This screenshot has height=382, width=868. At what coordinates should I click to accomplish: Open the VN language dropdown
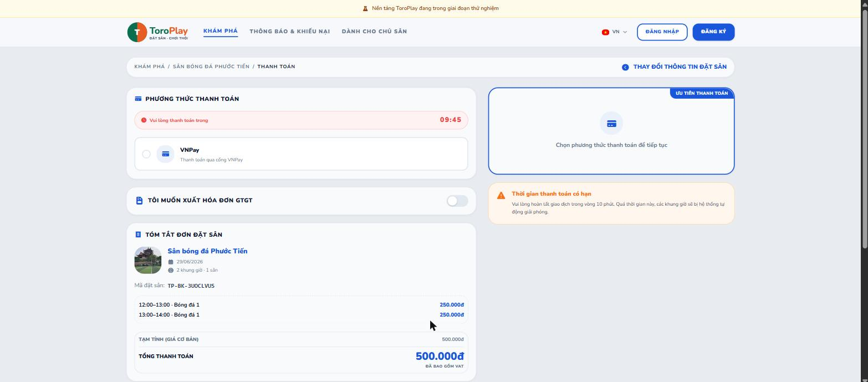(614, 32)
